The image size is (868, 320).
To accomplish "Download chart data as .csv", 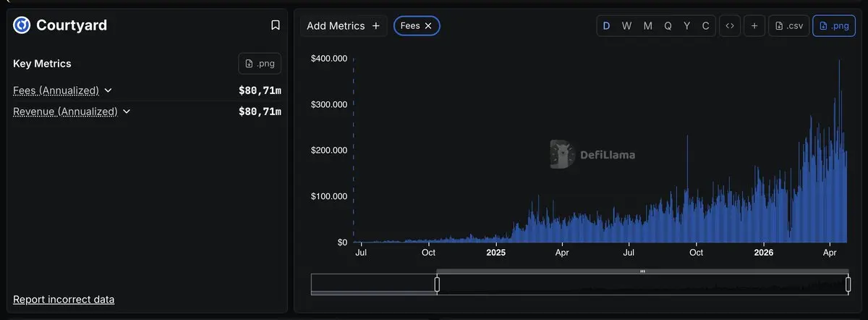I will [x=788, y=26].
